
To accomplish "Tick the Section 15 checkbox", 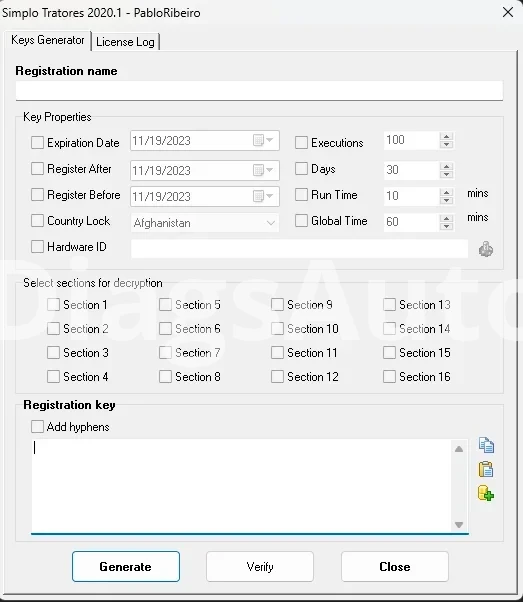I will [389, 352].
